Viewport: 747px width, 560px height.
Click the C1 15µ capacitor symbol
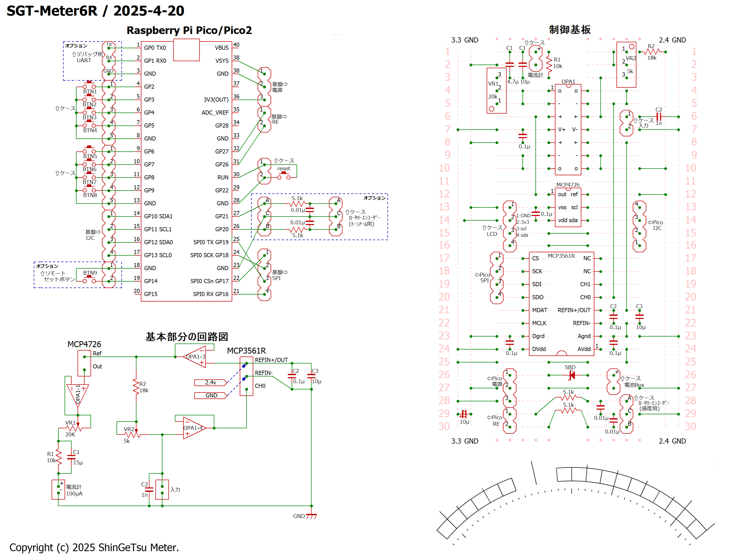(71, 457)
